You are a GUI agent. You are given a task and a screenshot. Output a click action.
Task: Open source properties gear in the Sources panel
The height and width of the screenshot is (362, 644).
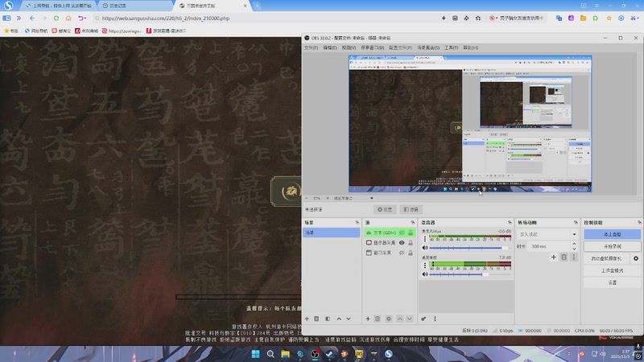389,319
